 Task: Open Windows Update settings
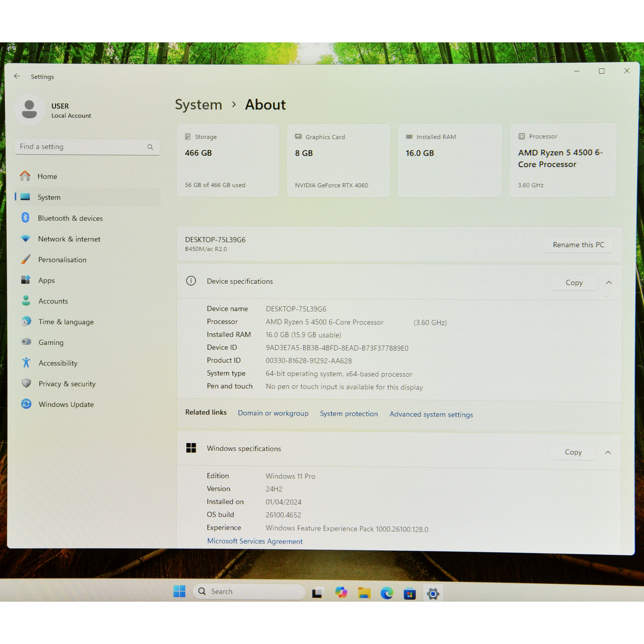pos(88,404)
